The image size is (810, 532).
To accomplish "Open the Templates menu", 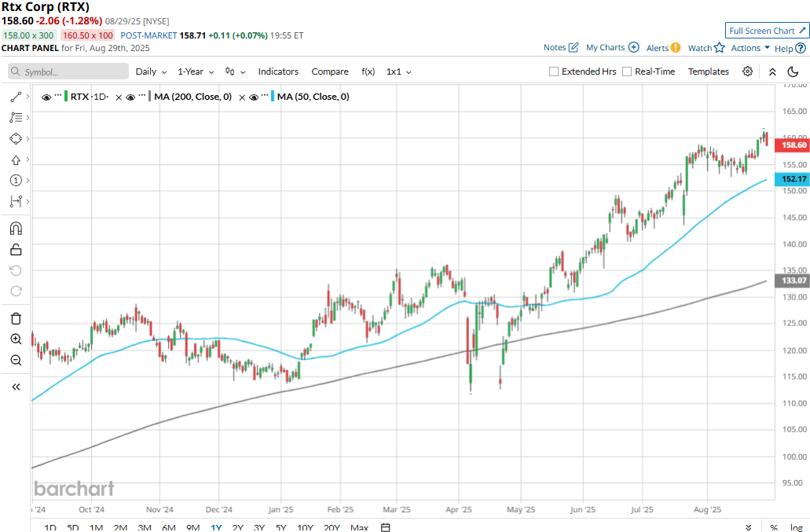I will pyautogui.click(x=708, y=72).
